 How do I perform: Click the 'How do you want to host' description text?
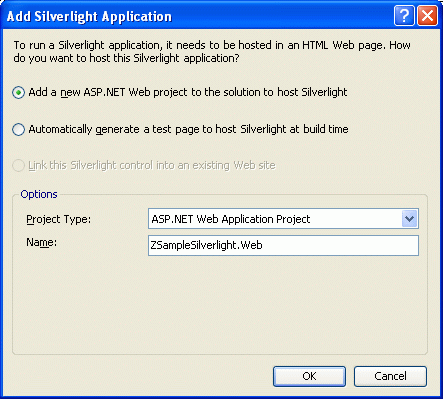click(212, 51)
